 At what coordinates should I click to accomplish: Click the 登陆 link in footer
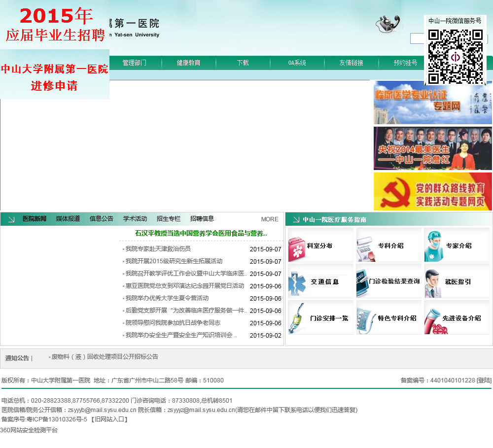click(484, 380)
